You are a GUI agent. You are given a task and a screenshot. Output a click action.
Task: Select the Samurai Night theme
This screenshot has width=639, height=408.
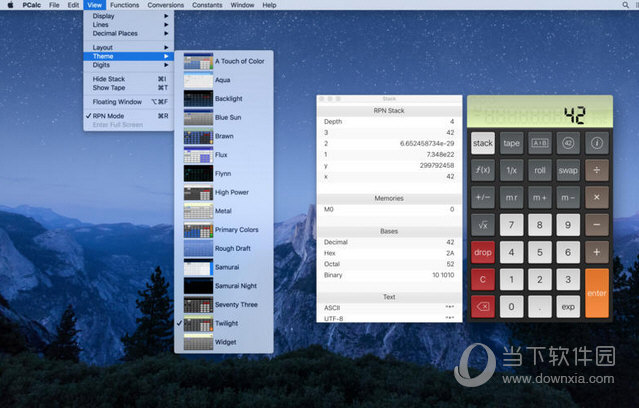pyautogui.click(x=224, y=286)
